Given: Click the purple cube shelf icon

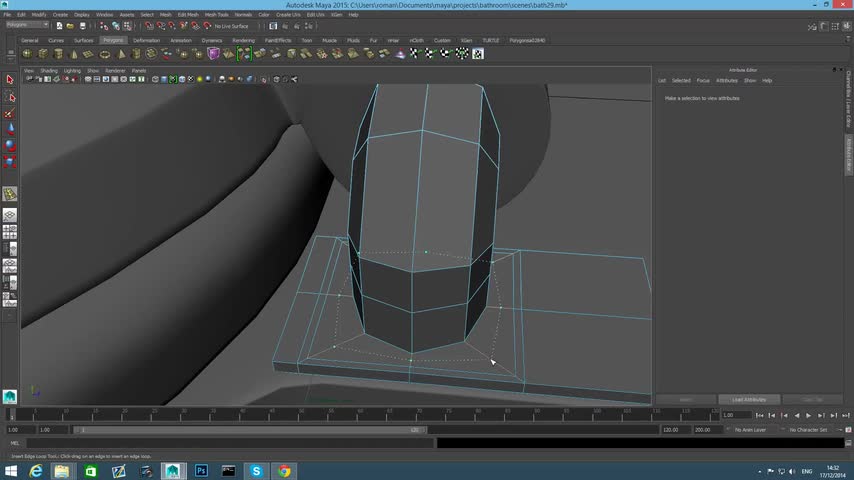Looking at the screenshot, I should click(214, 53).
